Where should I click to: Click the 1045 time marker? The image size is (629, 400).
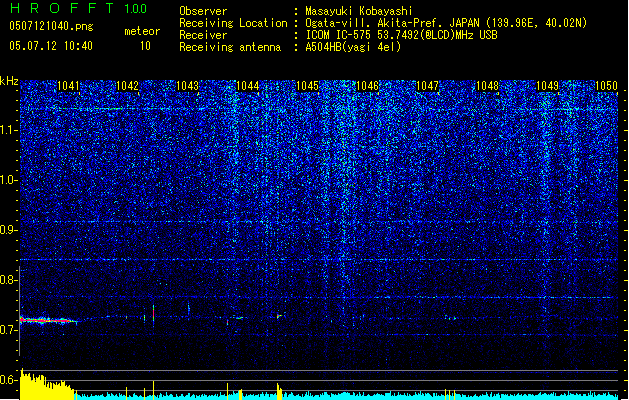point(307,86)
